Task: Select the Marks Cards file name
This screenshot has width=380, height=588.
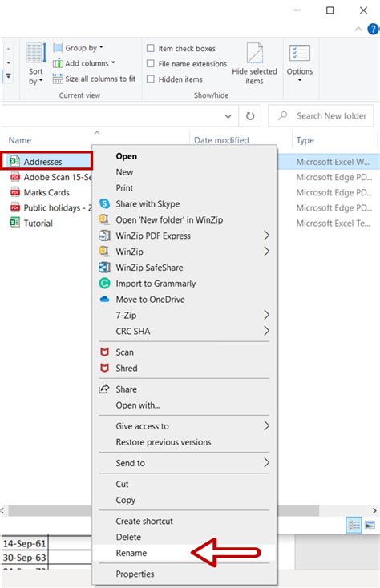Action: (x=46, y=192)
